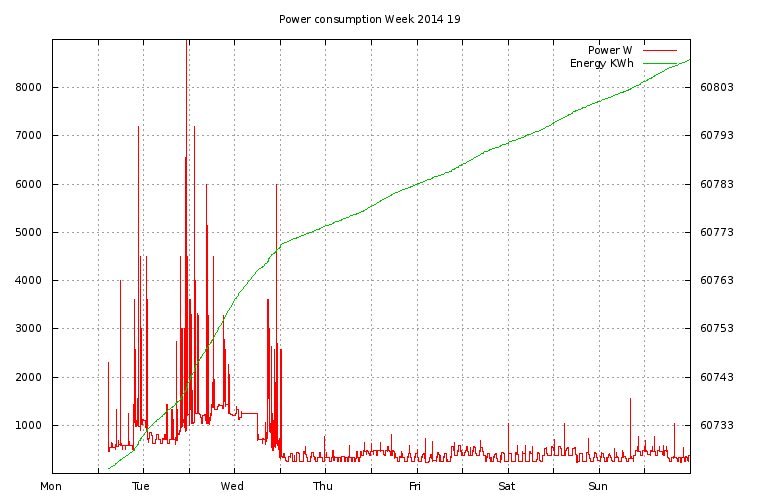Click the red Power W legend line sample
The image size is (768, 500).
[x=660, y=50]
